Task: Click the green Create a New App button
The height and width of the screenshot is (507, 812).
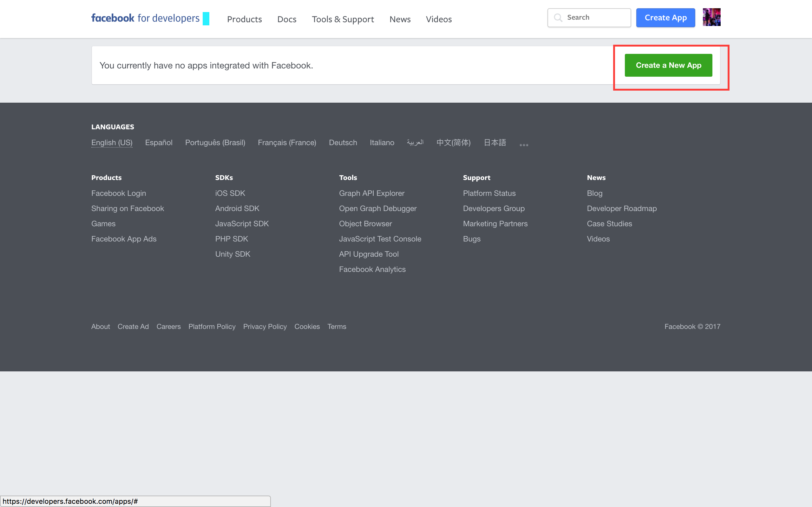Action: [668, 65]
